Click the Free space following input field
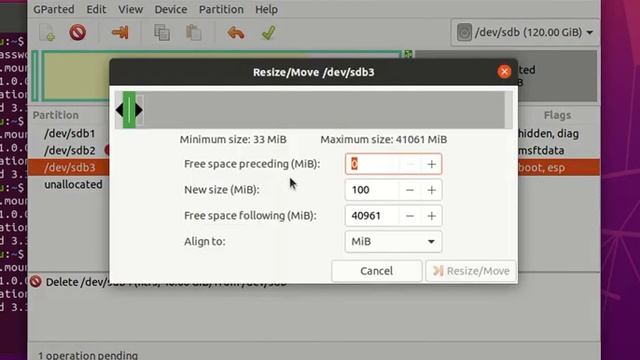This screenshot has height=360, width=640. click(x=373, y=216)
